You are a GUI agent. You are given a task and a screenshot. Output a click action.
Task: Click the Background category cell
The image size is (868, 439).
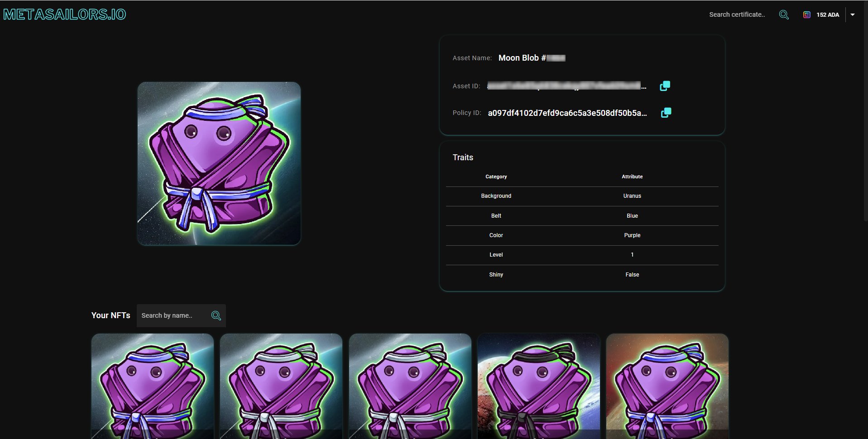point(496,196)
